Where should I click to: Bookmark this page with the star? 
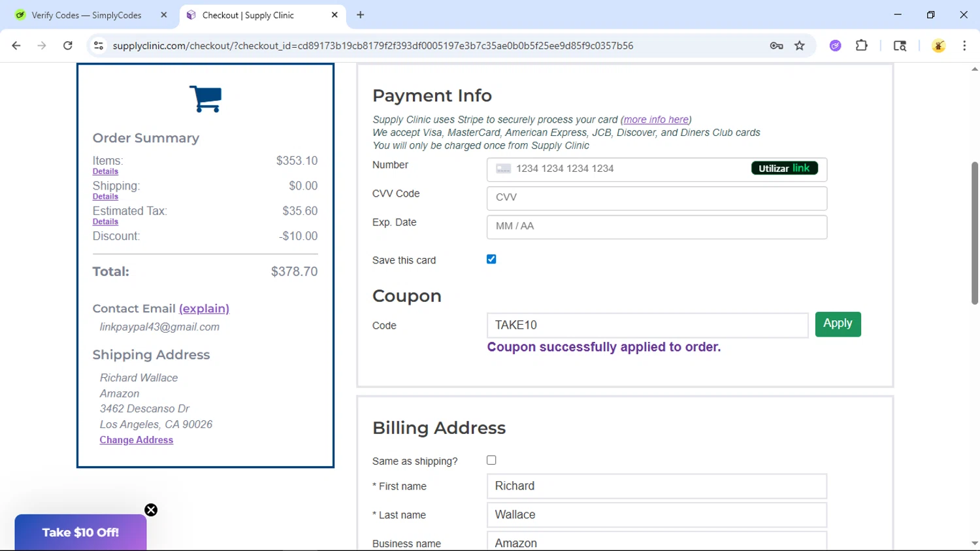(800, 46)
